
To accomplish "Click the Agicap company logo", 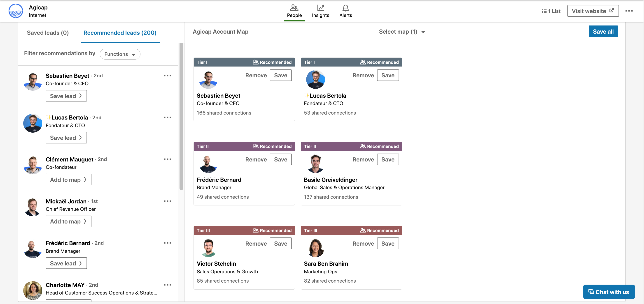I will click(16, 11).
